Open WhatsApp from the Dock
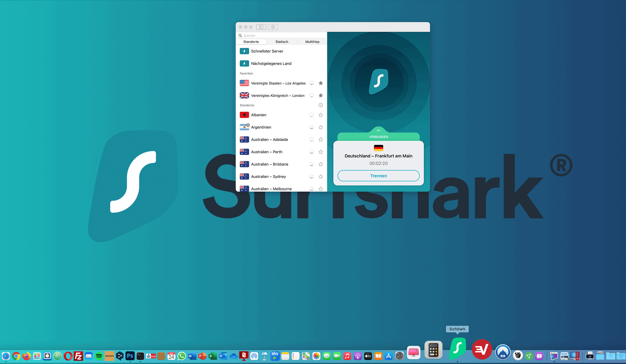626x364 pixels. click(x=182, y=356)
